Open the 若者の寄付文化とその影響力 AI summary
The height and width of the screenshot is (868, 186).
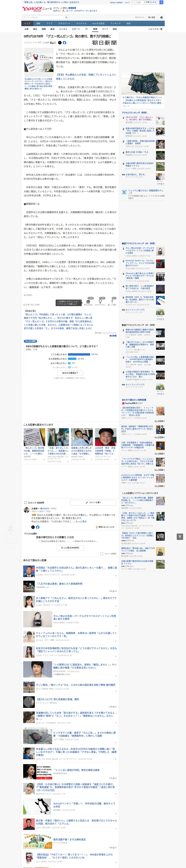pyautogui.click(x=55, y=537)
